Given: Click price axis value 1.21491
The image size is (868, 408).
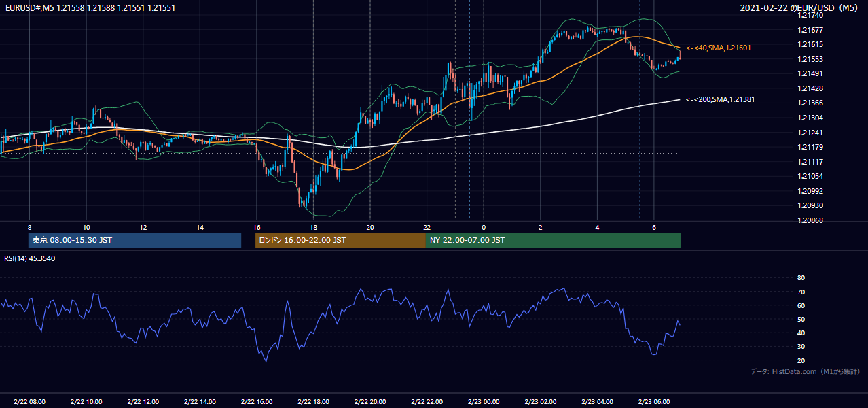Looking at the screenshot, I should pyautogui.click(x=810, y=73).
